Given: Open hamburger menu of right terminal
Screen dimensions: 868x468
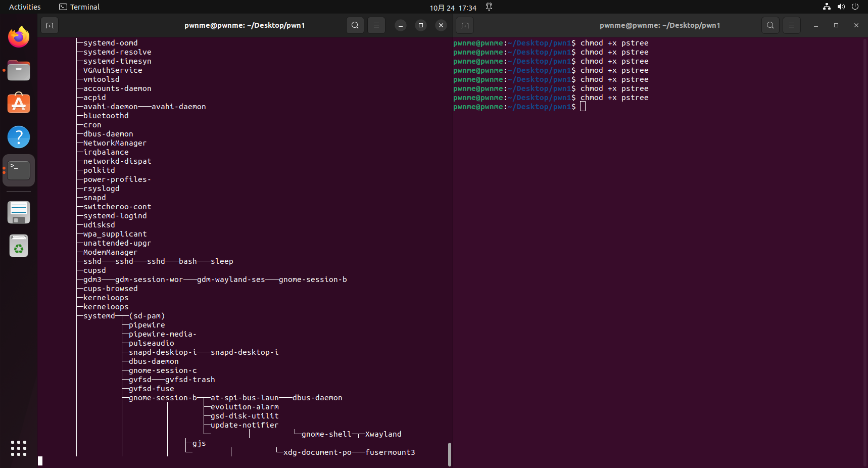Looking at the screenshot, I should pos(792,25).
